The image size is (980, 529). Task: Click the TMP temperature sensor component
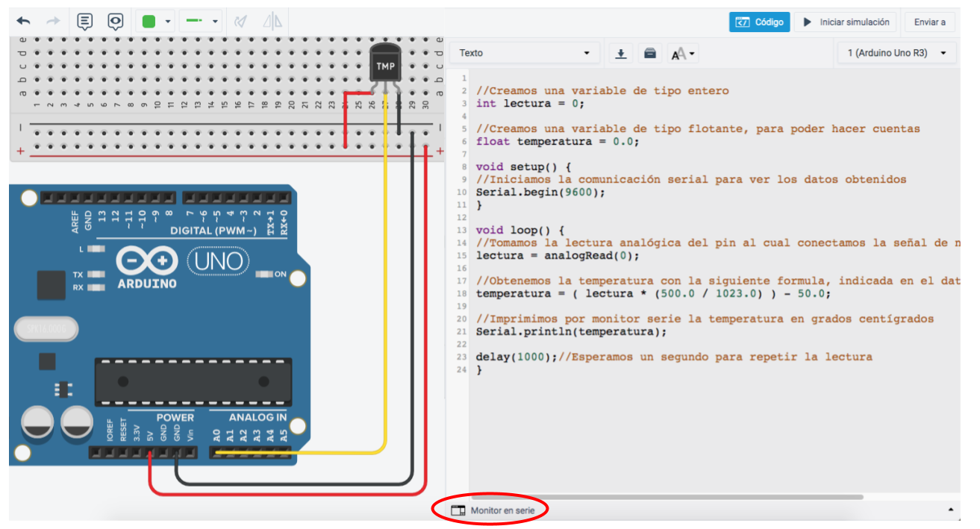(385, 66)
